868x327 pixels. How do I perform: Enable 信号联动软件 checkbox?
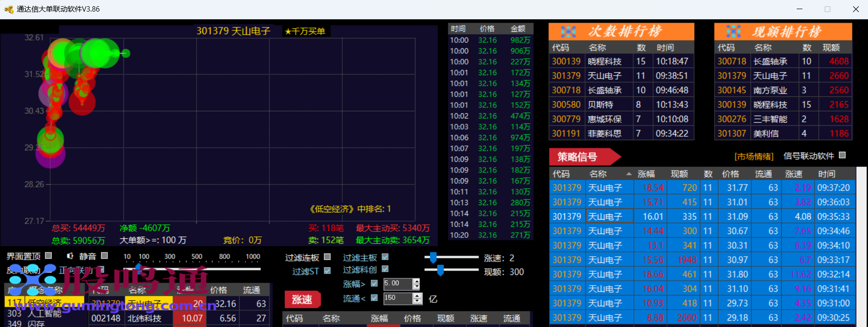click(x=842, y=155)
